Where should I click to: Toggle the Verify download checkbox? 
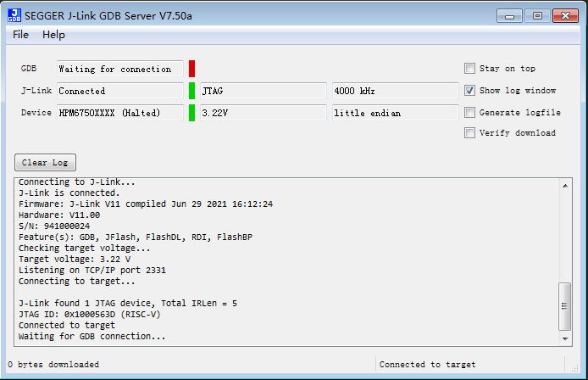469,132
